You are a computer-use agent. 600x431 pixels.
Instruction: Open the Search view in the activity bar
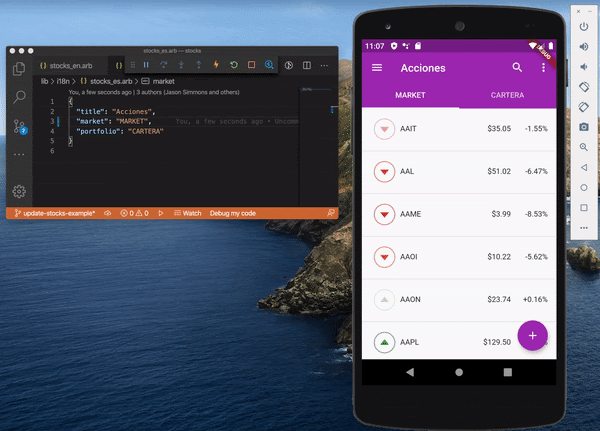[19, 97]
